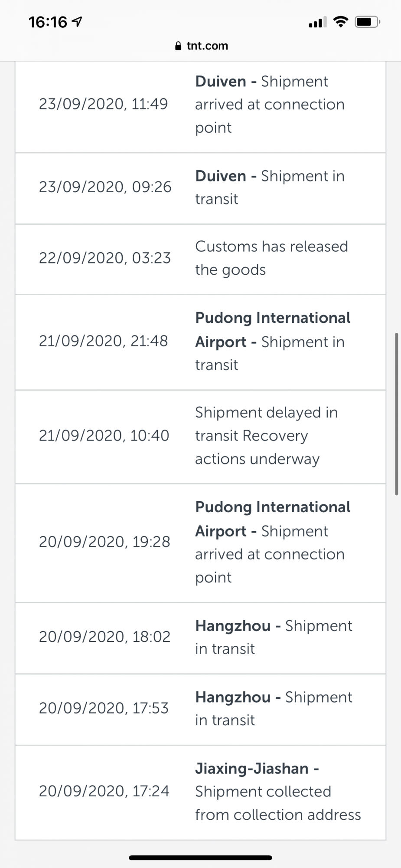Tap the cellular signal bars icon
This screenshot has height=868, width=401.
317,22
